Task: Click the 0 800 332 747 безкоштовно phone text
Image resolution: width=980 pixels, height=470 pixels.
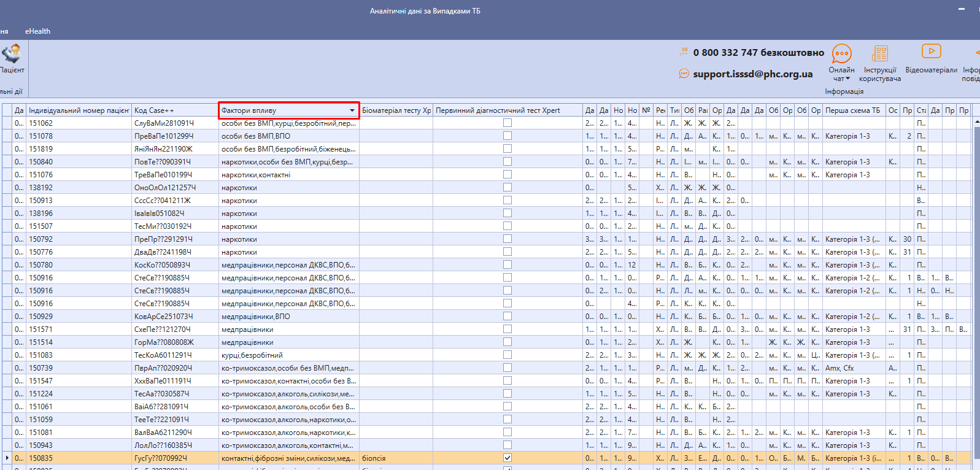Action: (x=758, y=53)
